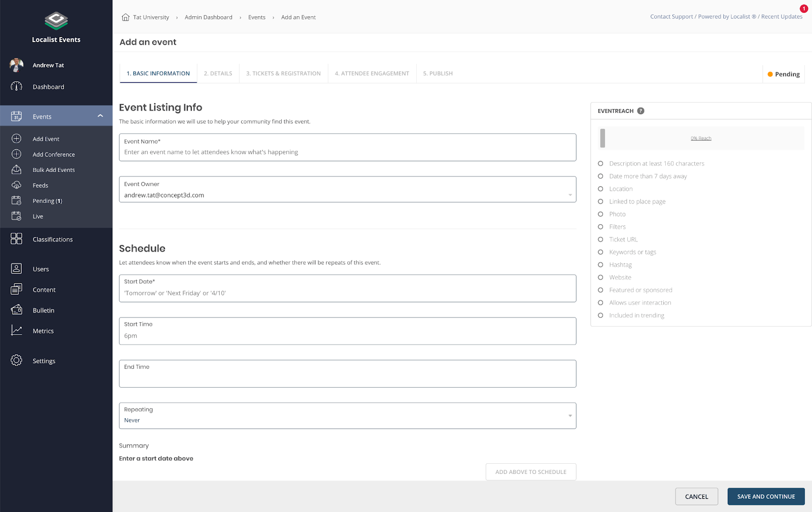Click the 0% Reach progress bar
This screenshot has height=512, width=812.
pos(701,138)
